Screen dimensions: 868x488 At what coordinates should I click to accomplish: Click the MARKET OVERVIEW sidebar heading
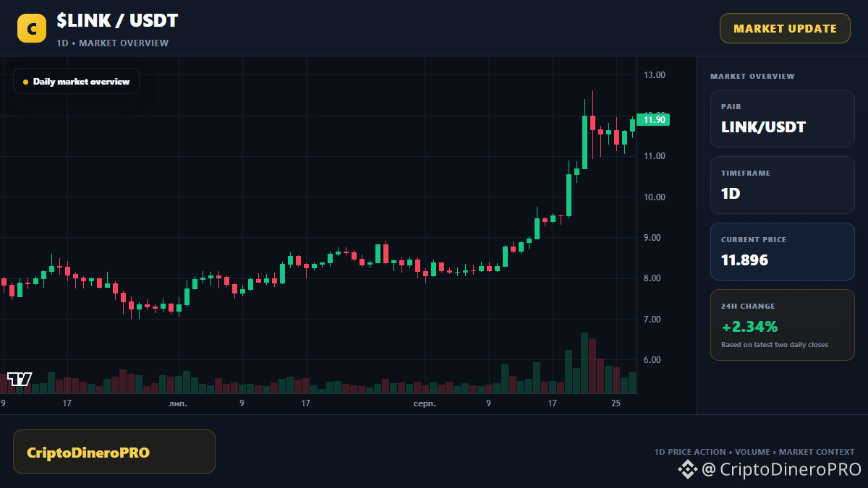click(x=752, y=76)
